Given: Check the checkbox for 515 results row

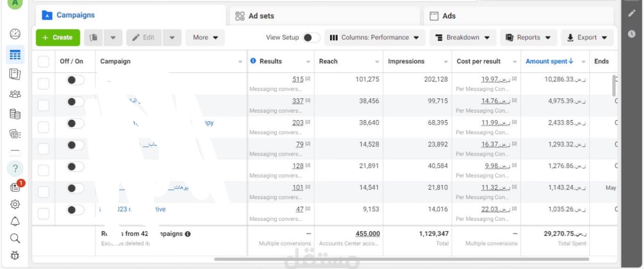Looking at the screenshot, I should pos(44,83).
